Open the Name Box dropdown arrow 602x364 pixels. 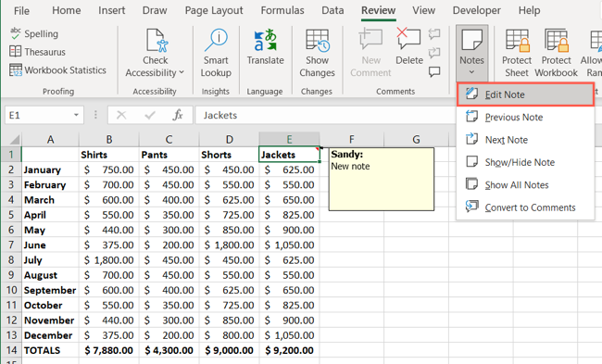coord(76,115)
